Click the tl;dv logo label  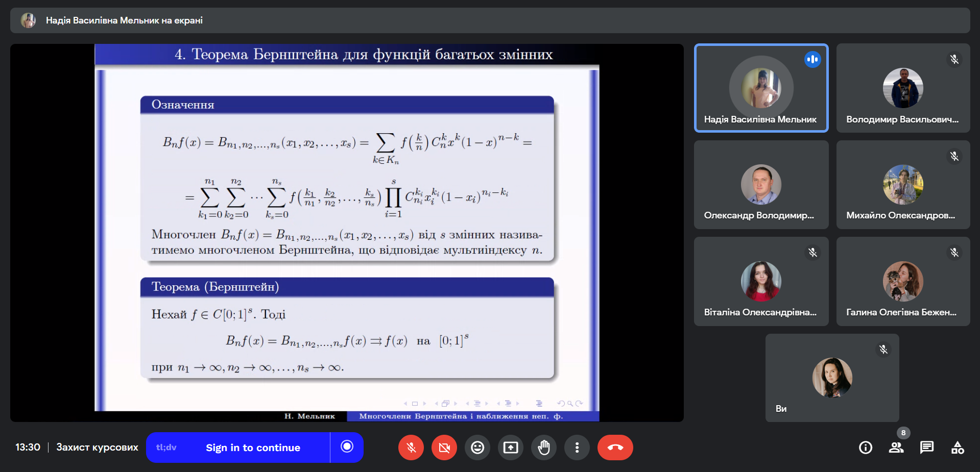click(166, 447)
